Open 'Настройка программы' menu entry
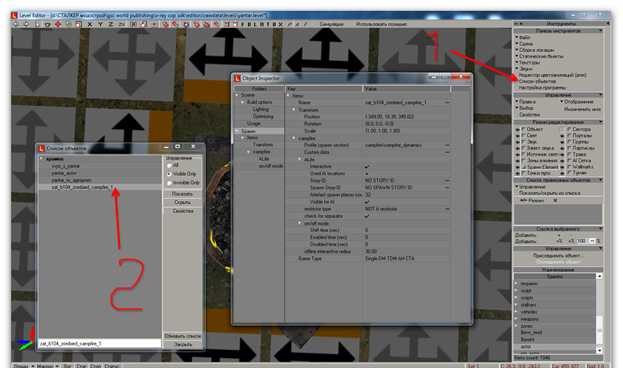The image size is (623, 369). point(542,87)
